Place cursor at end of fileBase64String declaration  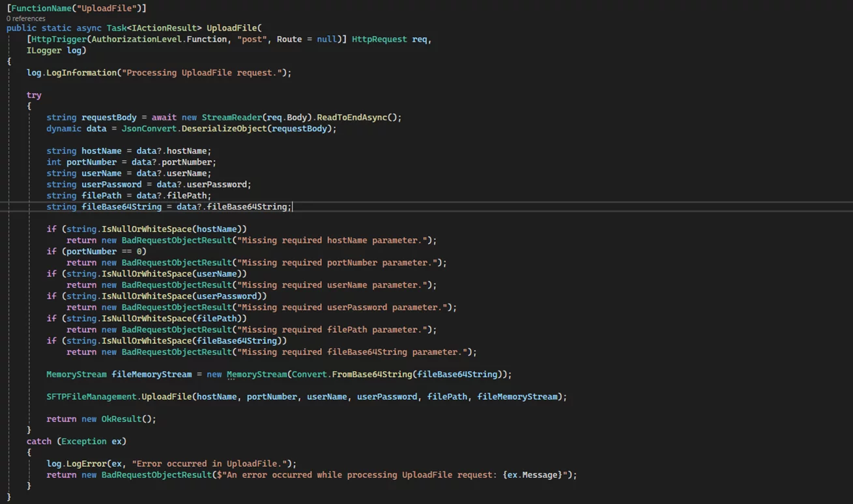coord(293,206)
